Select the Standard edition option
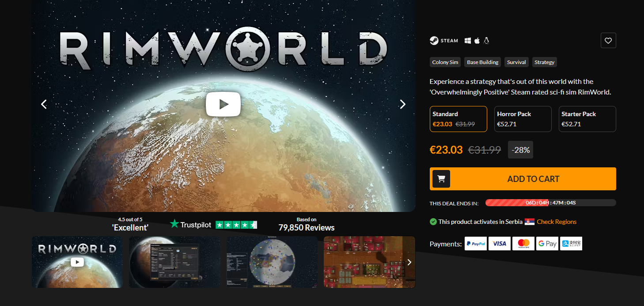The image size is (644, 306). pos(458,119)
